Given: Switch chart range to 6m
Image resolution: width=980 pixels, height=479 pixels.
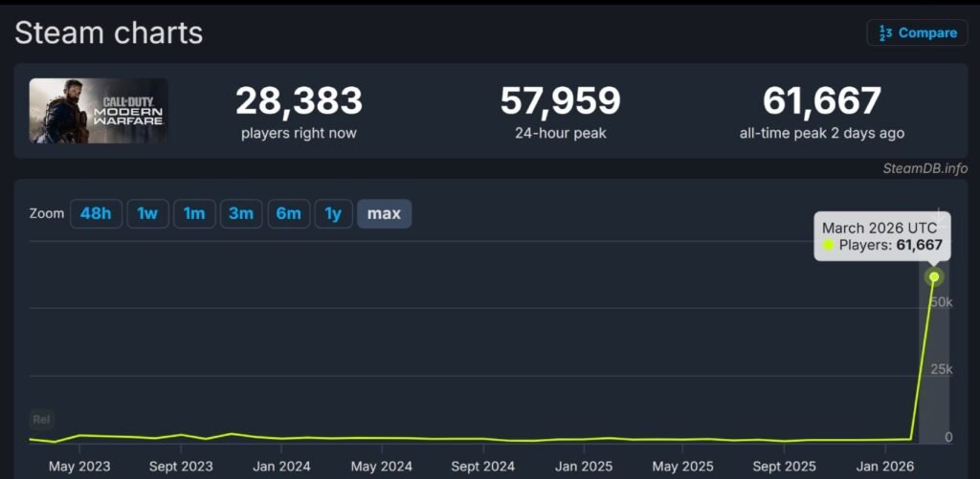Looking at the screenshot, I should [288, 213].
